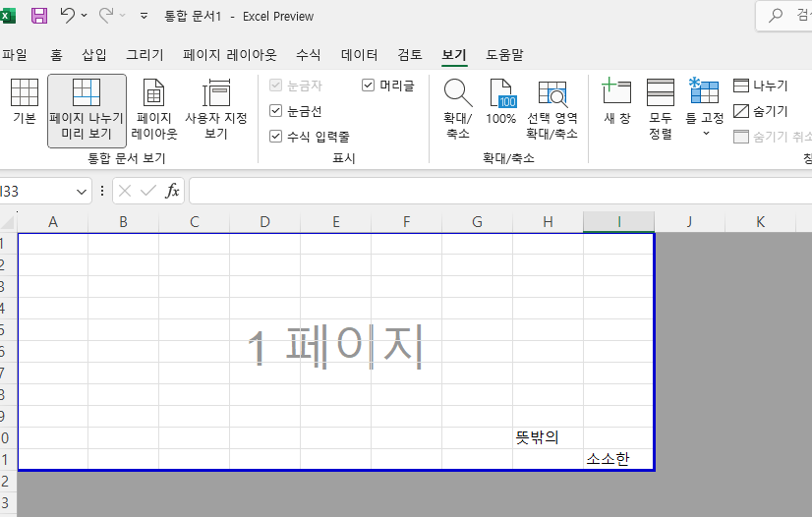Select column A header

[x=53, y=222]
